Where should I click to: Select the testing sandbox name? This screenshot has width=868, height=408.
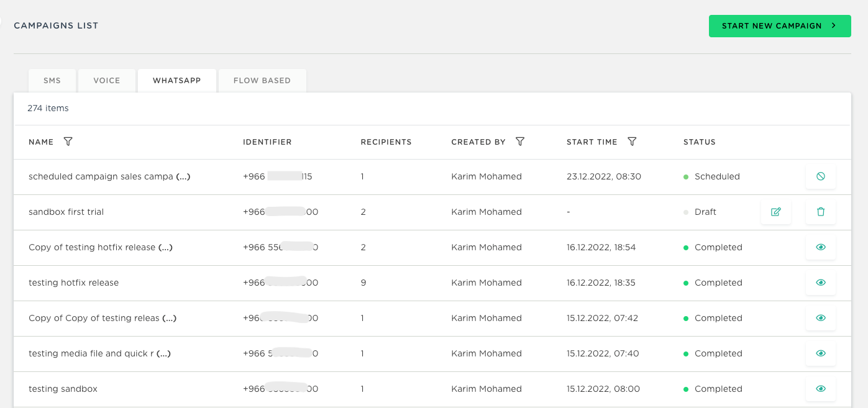(63, 389)
